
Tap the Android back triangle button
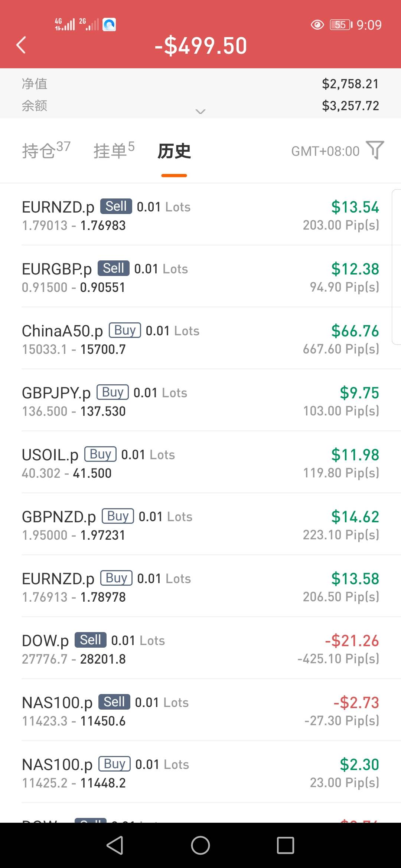tap(115, 845)
